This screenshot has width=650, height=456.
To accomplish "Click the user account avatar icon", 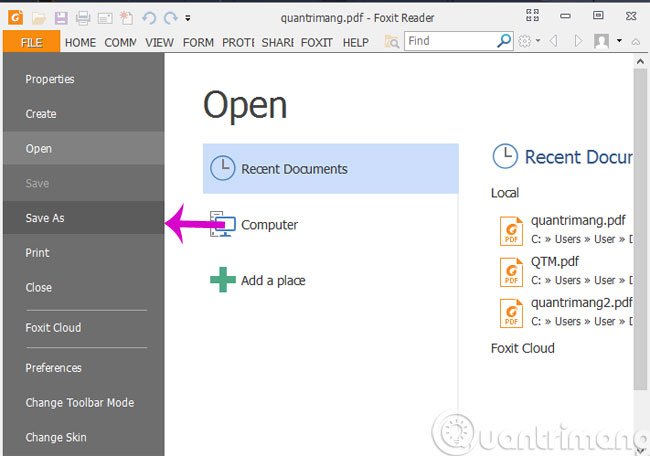I will (601, 41).
